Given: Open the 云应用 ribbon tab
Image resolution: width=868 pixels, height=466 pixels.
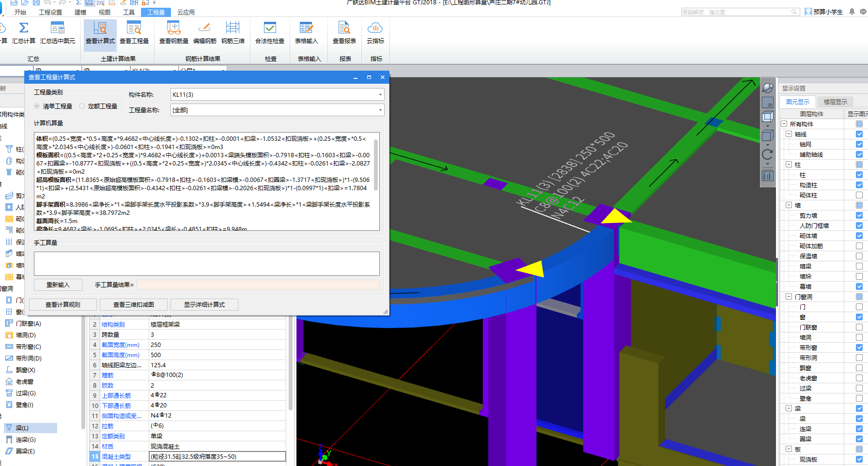Looking at the screenshot, I should (186, 12).
